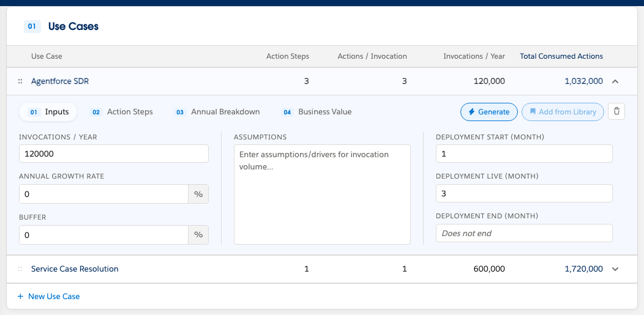Collapse the Agentforce SDR row chevron
Image resolution: width=644 pixels, height=315 pixels.
click(615, 81)
